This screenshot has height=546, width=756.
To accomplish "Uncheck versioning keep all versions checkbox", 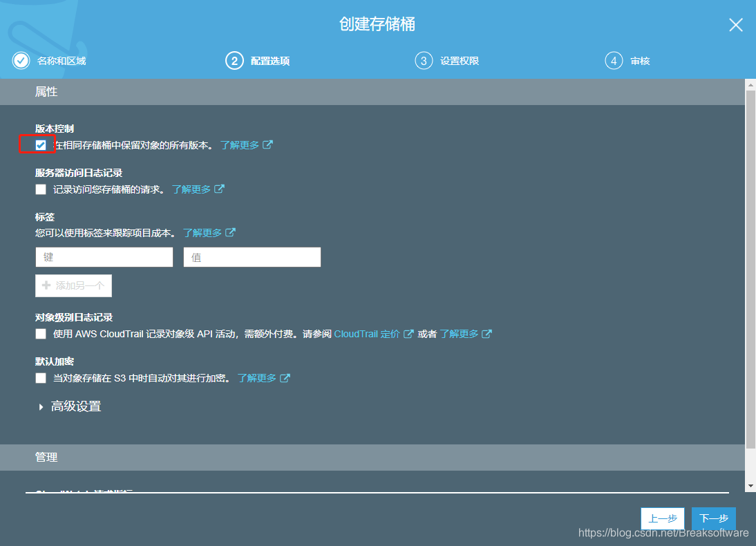I will [x=41, y=145].
